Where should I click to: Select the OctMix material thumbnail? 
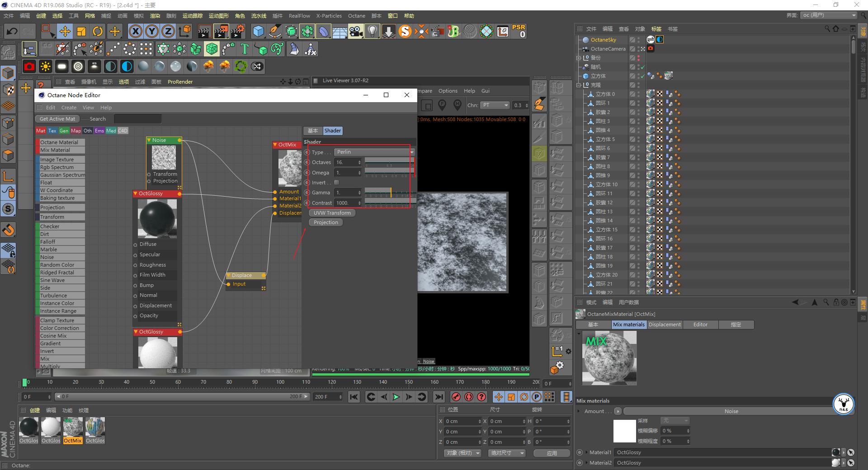coord(73,427)
